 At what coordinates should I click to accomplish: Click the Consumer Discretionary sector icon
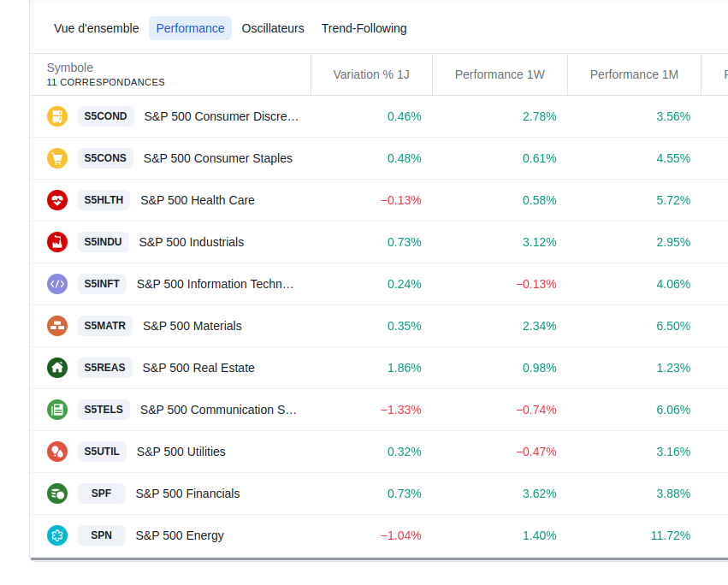[x=57, y=116]
